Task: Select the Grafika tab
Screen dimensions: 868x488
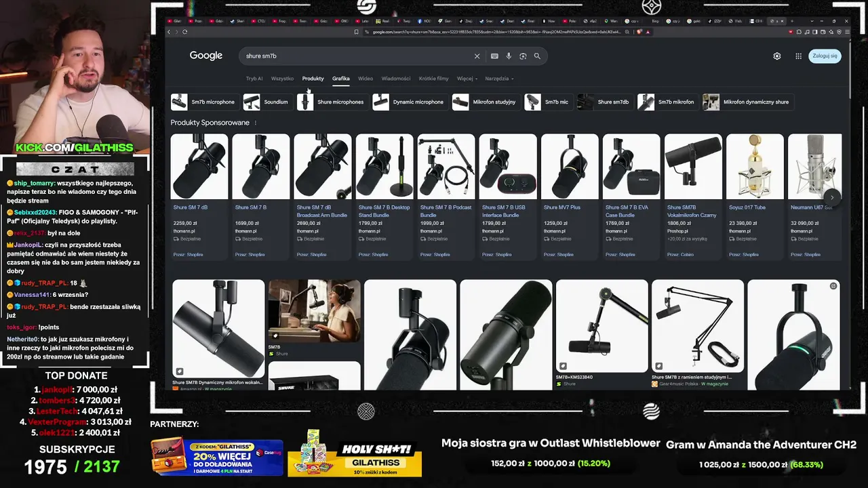Action: [x=341, y=79]
